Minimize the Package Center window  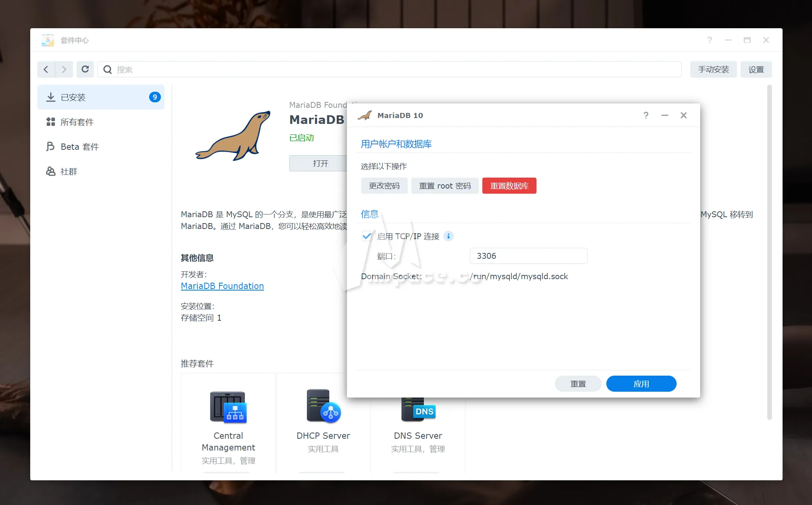[728, 40]
